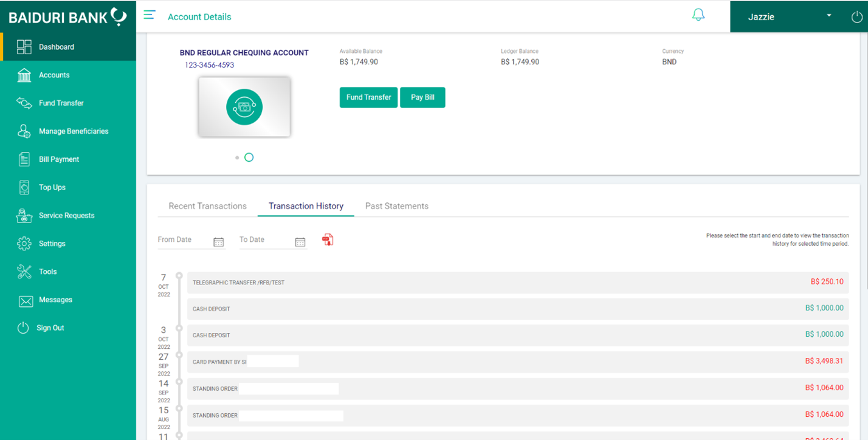Viewport: 868px width, 440px height.
Task: Expand the Jazzie account menu
Action: 828,16
